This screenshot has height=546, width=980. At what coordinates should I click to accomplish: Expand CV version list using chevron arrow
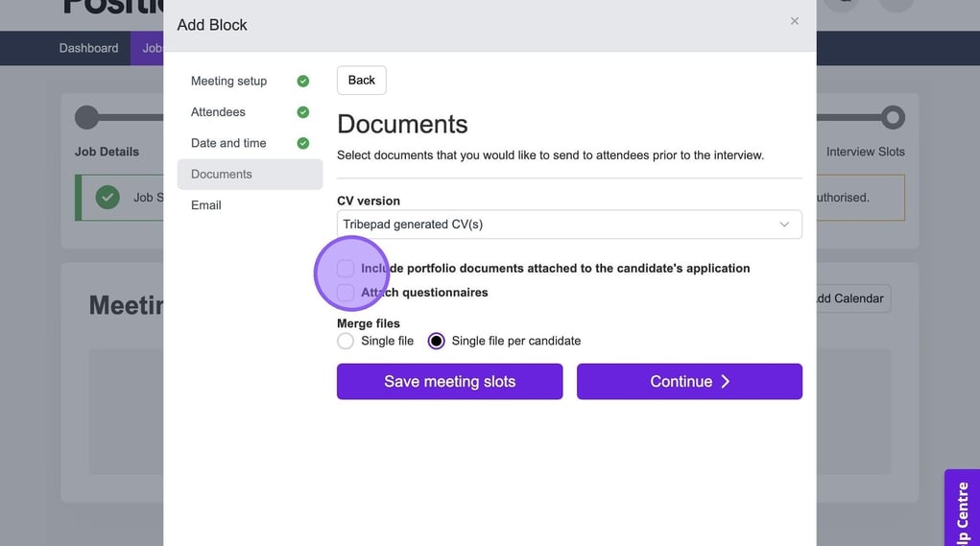coord(784,225)
